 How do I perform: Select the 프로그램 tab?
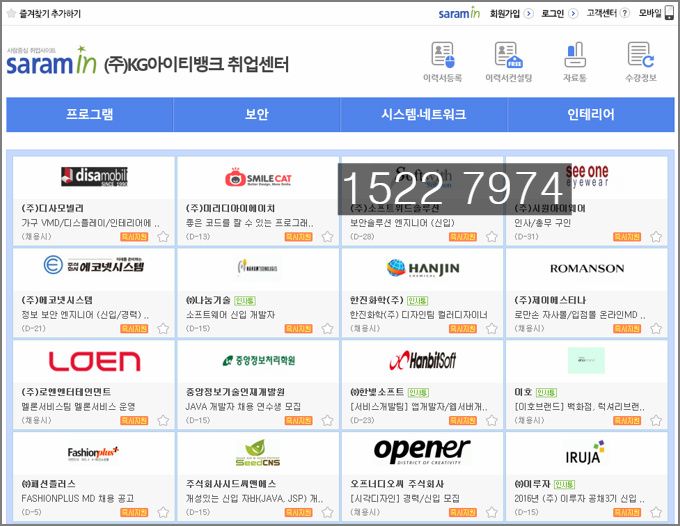click(x=89, y=114)
